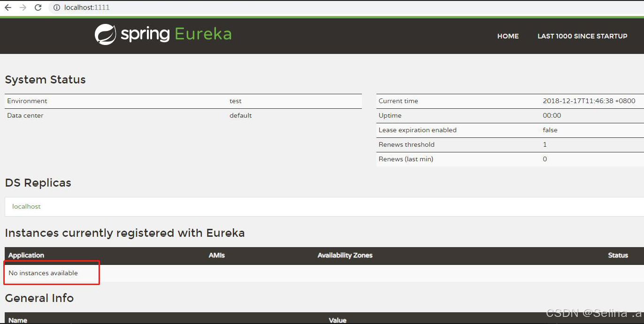Click the Spring leaf emblem in the header

coord(105,33)
